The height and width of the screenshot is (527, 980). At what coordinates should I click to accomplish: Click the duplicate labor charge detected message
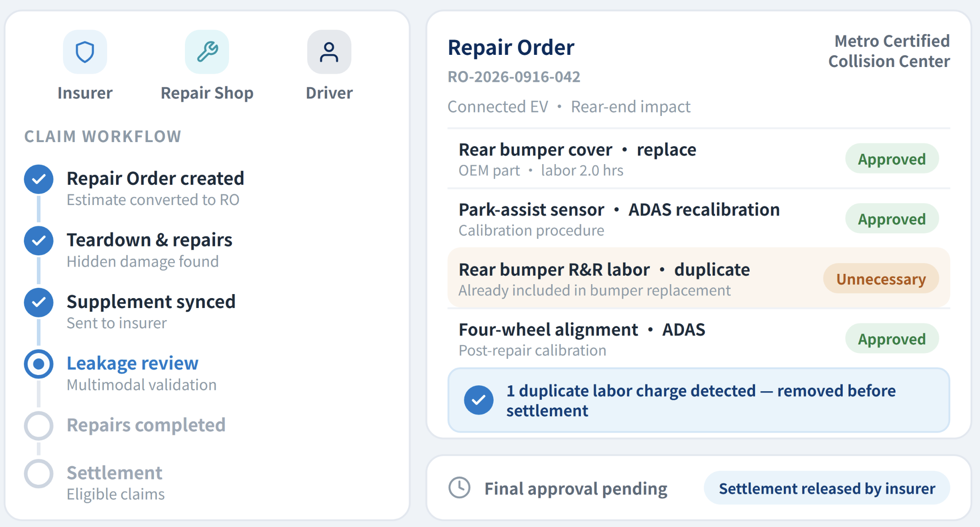click(701, 401)
